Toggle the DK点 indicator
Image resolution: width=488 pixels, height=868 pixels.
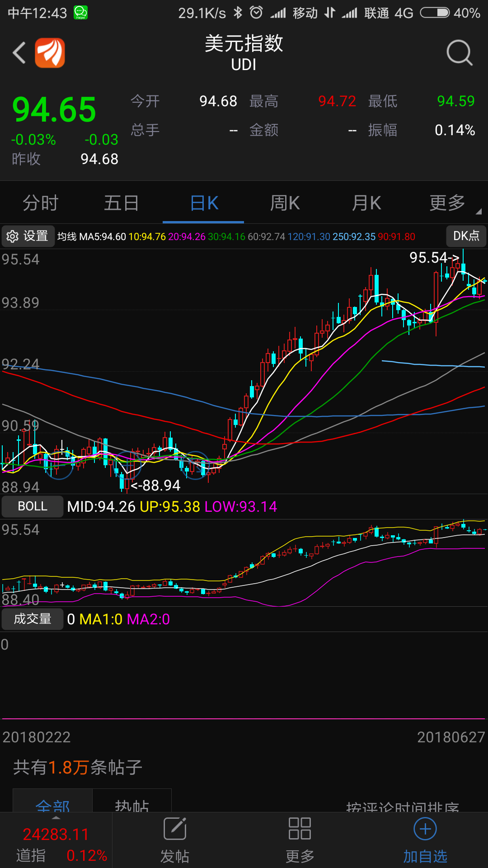tap(466, 236)
